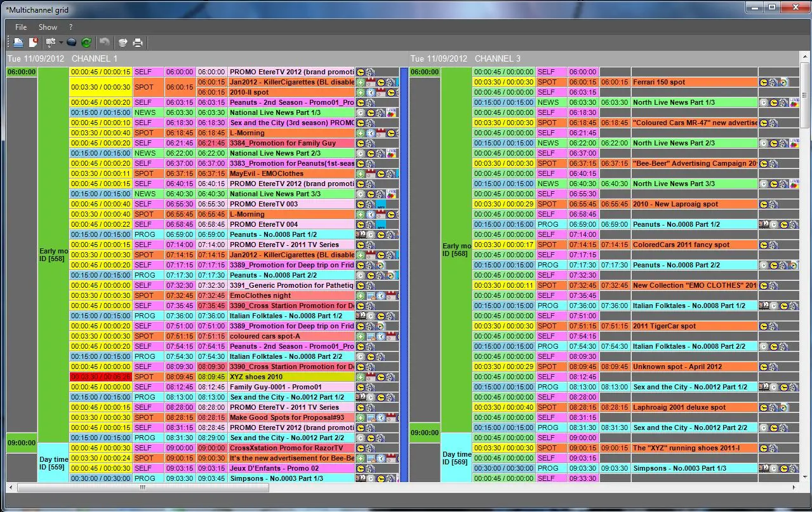Open the File menu
812x512 pixels.
pyautogui.click(x=21, y=27)
